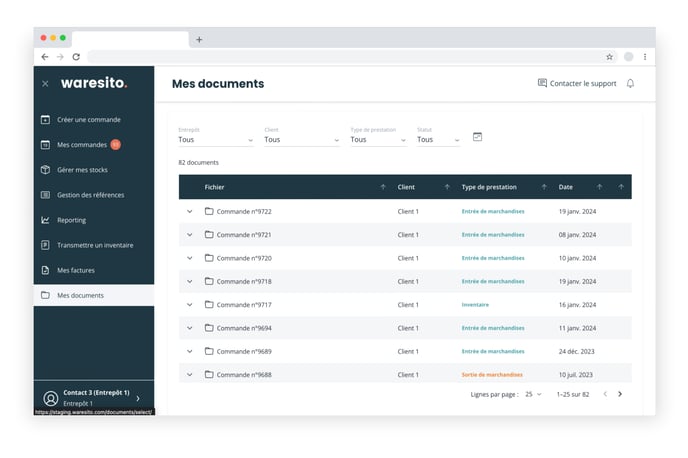Sort by Type de prestation arrow

[544, 187]
